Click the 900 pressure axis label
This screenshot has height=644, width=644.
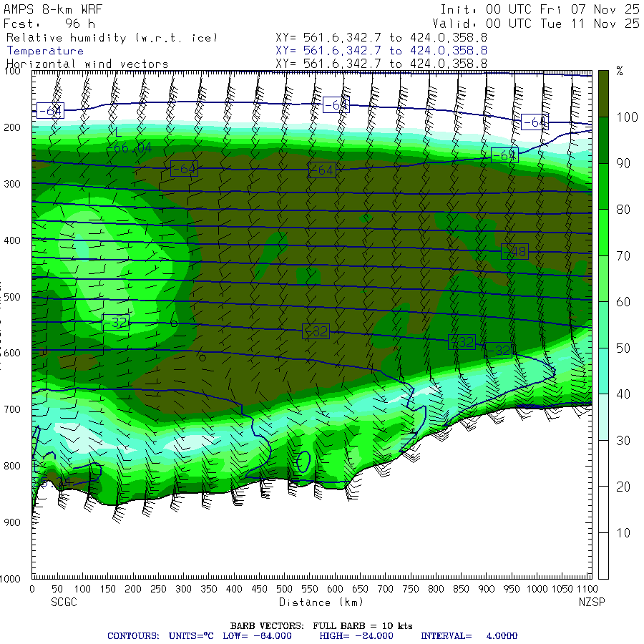[x=12, y=522]
